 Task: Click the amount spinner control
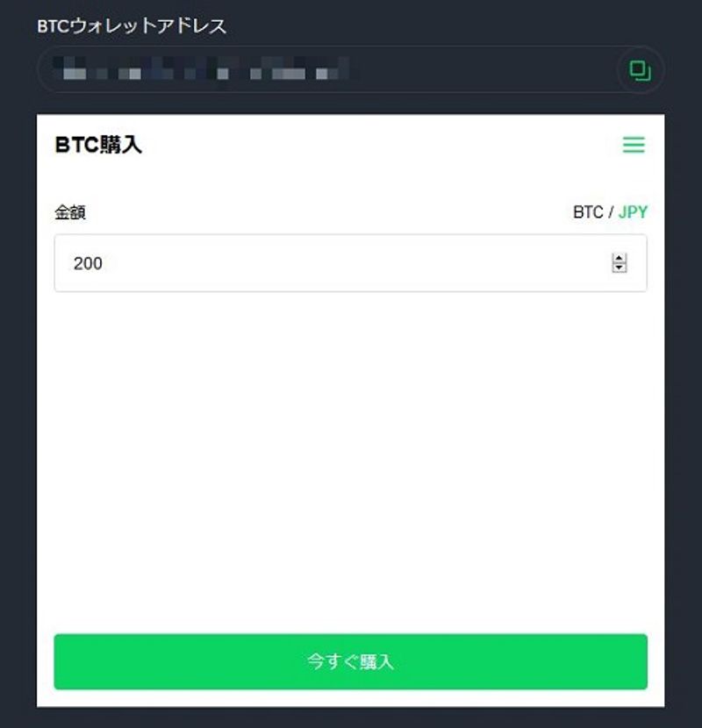click(x=619, y=263)
